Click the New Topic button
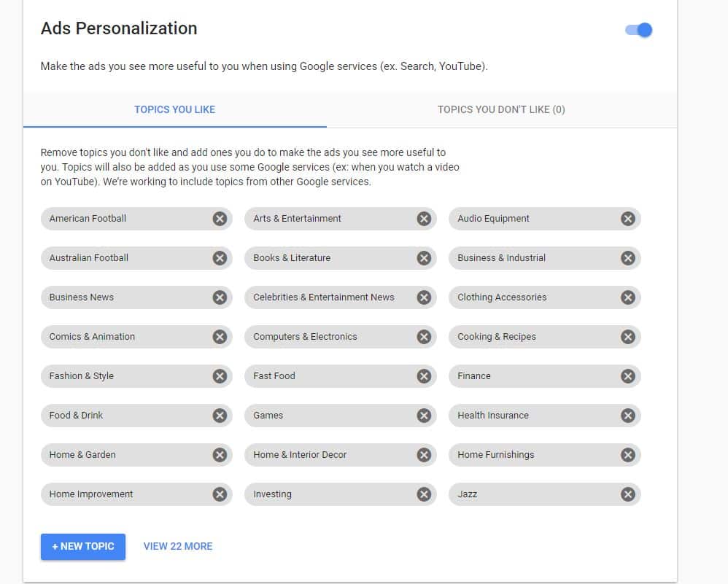 click(x=82, y=546)
